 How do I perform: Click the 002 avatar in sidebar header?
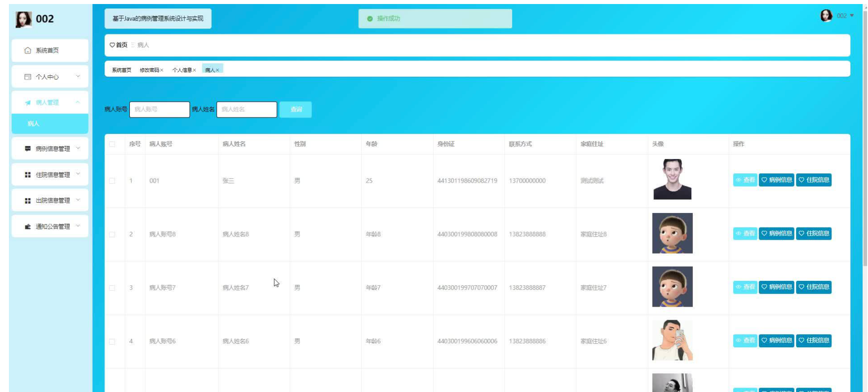click(23, 19)
